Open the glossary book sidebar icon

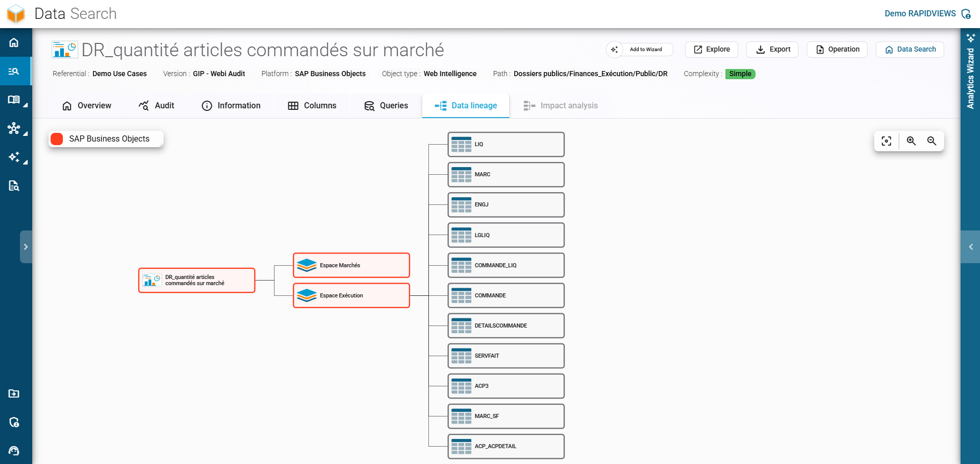pos(14,100)
